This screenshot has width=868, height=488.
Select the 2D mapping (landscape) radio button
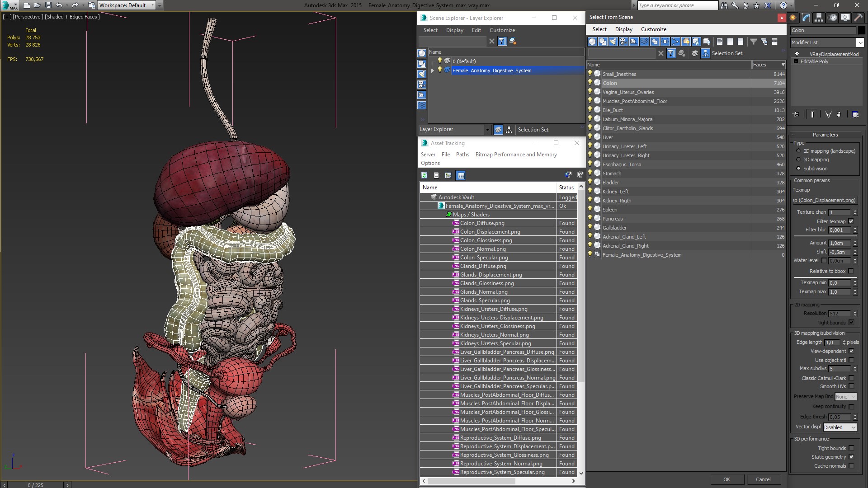click(x=798, y=151)
